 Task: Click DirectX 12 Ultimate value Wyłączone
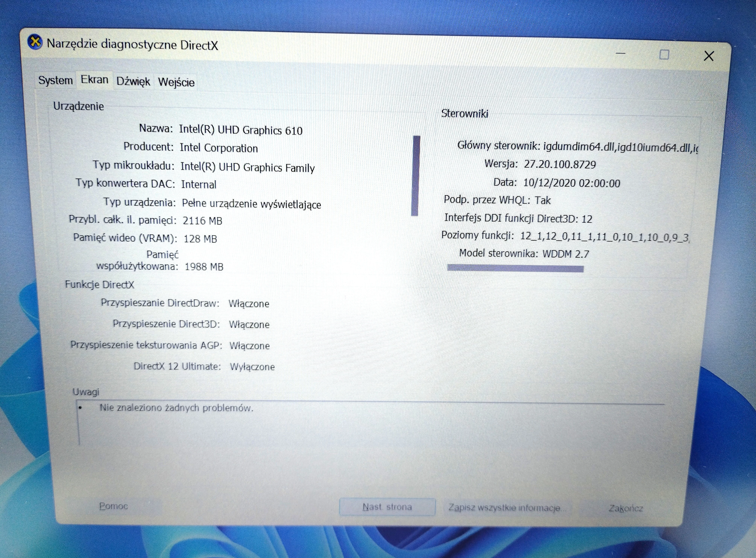pyautogui.click(x=252, y=367)
